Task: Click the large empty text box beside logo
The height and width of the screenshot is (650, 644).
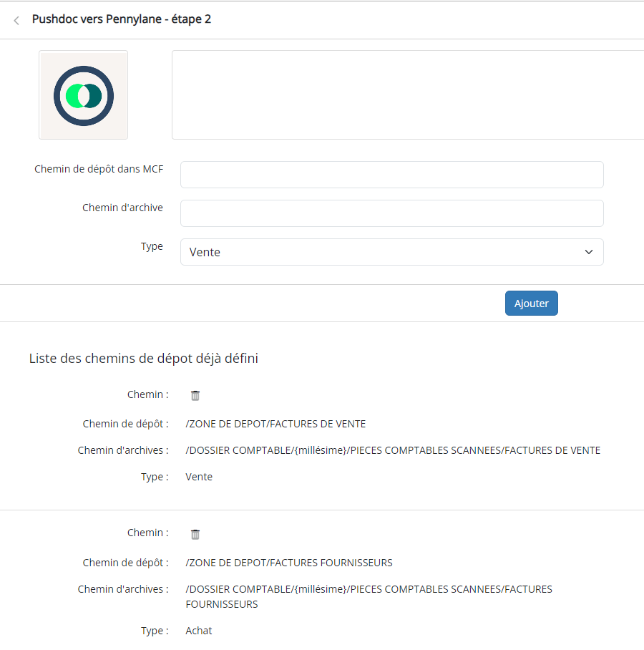Action: (408, 94)
